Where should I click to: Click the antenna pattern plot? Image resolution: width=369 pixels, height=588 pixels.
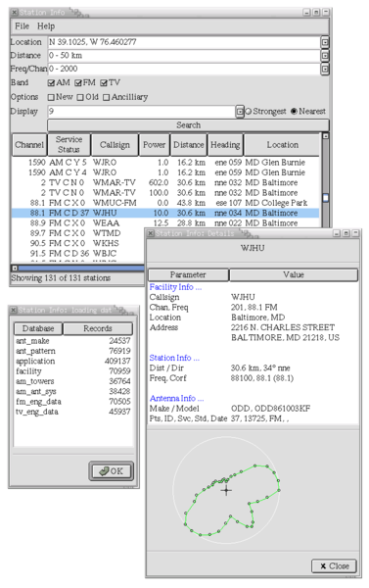tap(226, 491)
